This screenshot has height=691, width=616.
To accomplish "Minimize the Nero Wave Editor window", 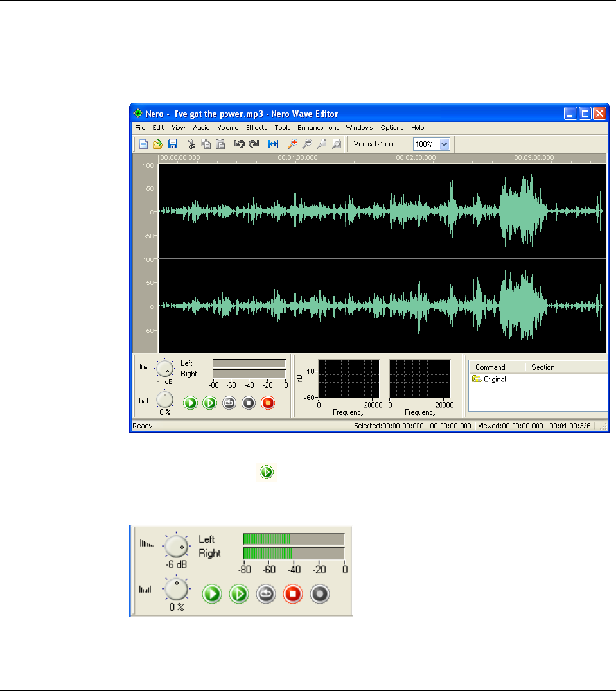I will tap(570, 114).
